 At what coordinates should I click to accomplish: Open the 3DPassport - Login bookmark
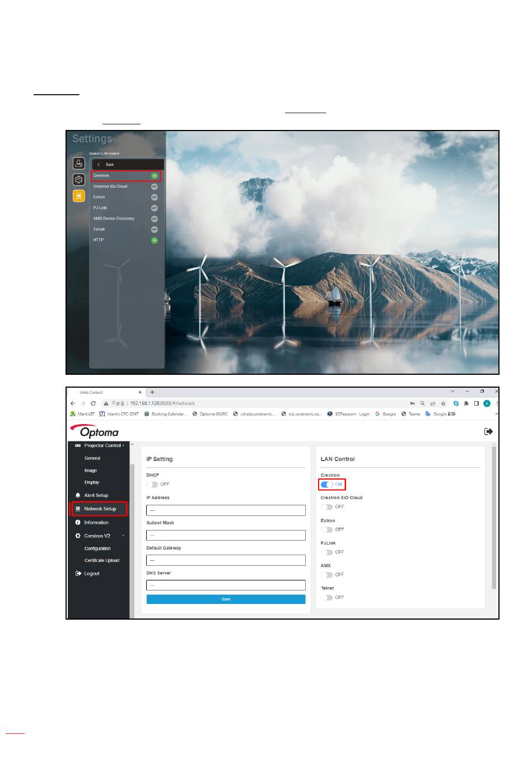[348, 414]
